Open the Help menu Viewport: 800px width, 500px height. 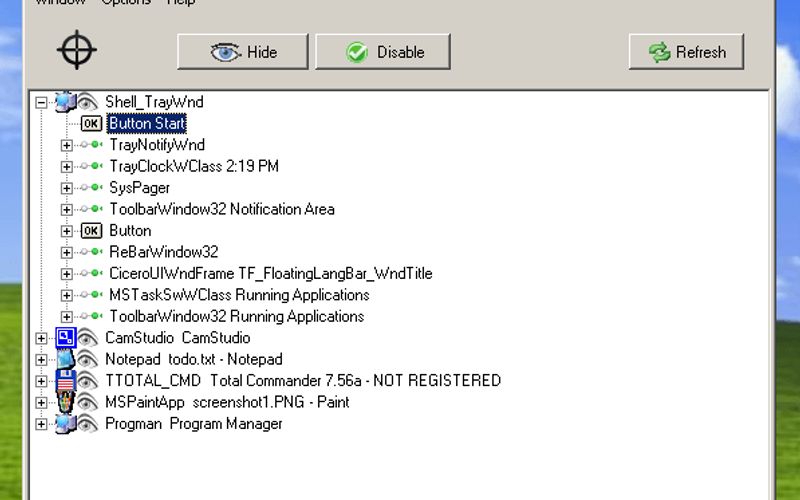tap(181, 2)
